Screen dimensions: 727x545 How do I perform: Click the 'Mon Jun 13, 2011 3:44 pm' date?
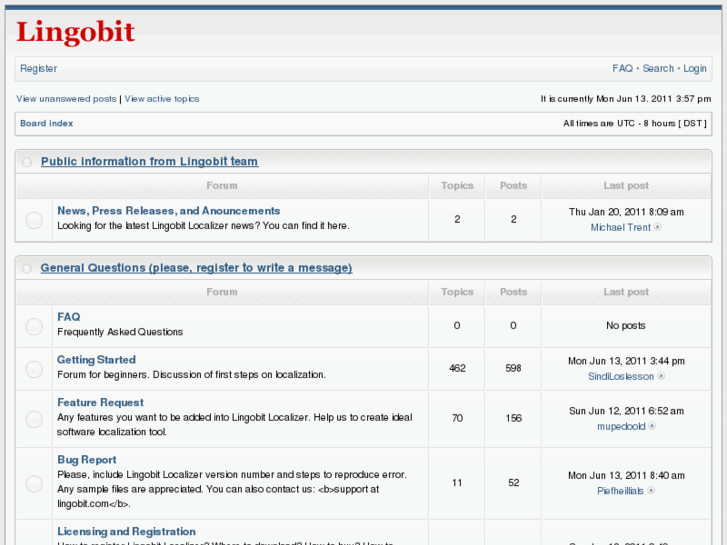[626, 361]
